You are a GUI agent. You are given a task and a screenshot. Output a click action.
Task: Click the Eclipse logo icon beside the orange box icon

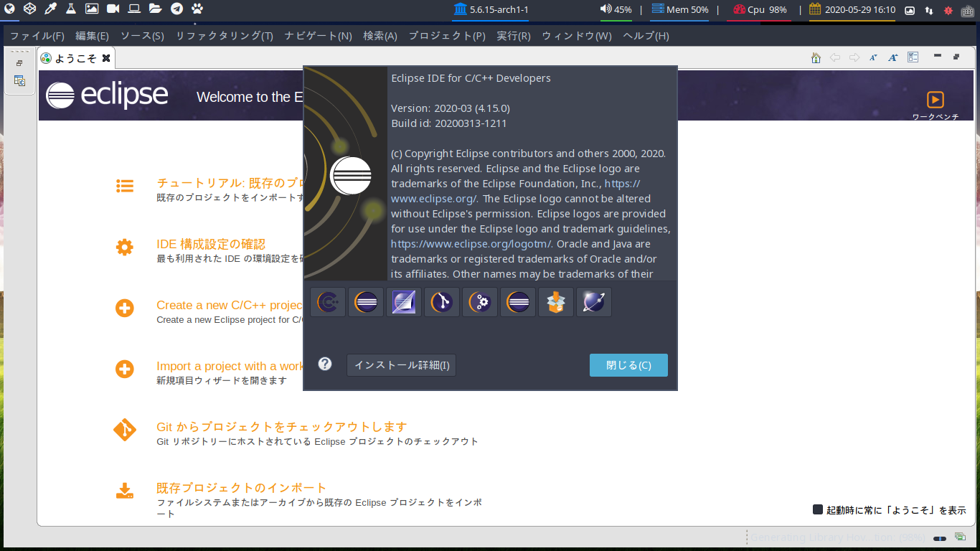[518, 302]
